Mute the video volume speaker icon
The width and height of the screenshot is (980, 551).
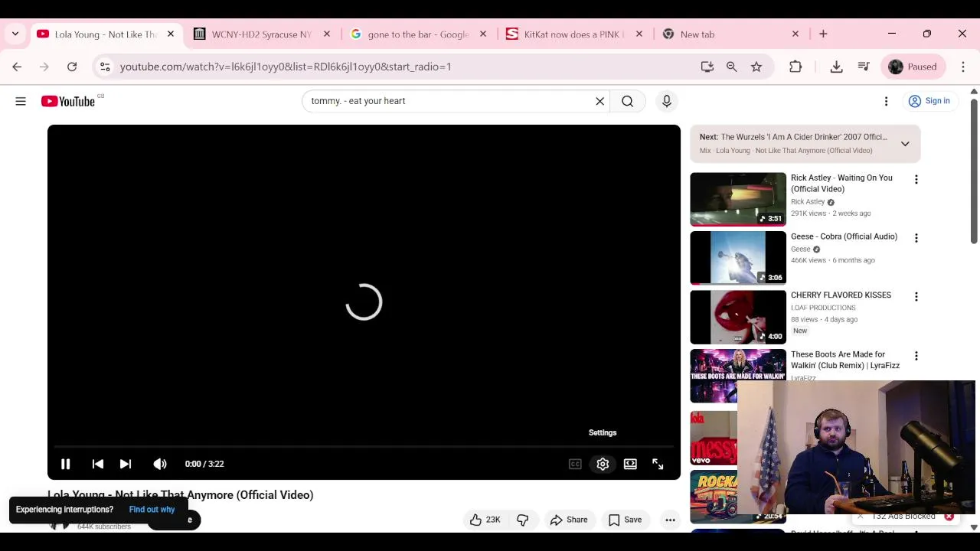click(x=160, y=464)
